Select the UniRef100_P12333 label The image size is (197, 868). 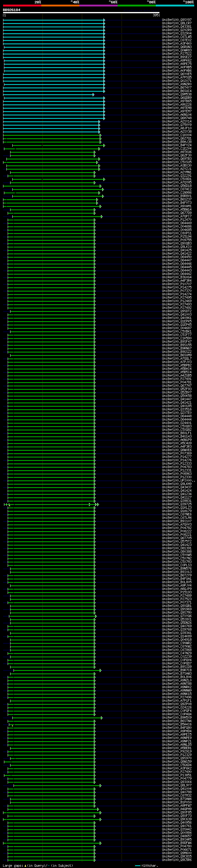pos(177,463)
